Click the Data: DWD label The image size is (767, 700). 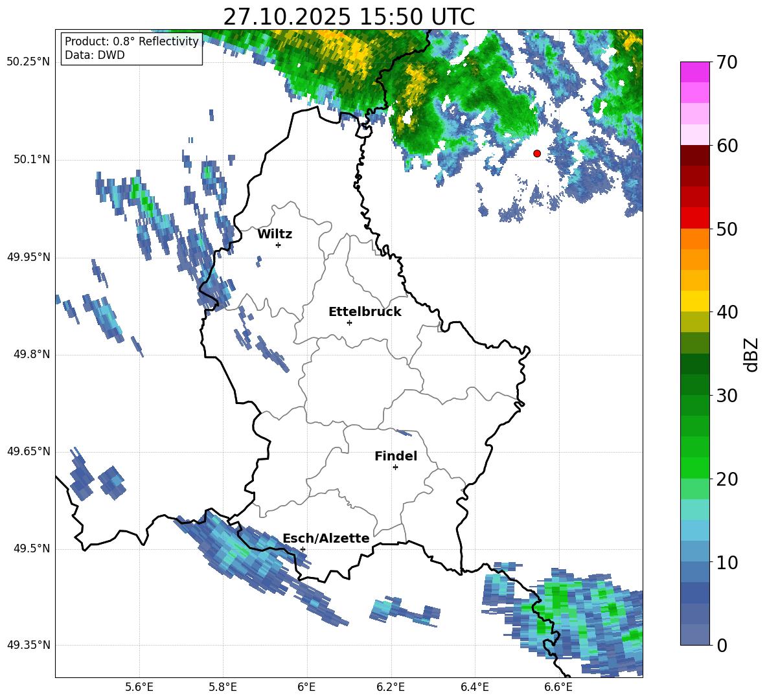pos(95,55)
